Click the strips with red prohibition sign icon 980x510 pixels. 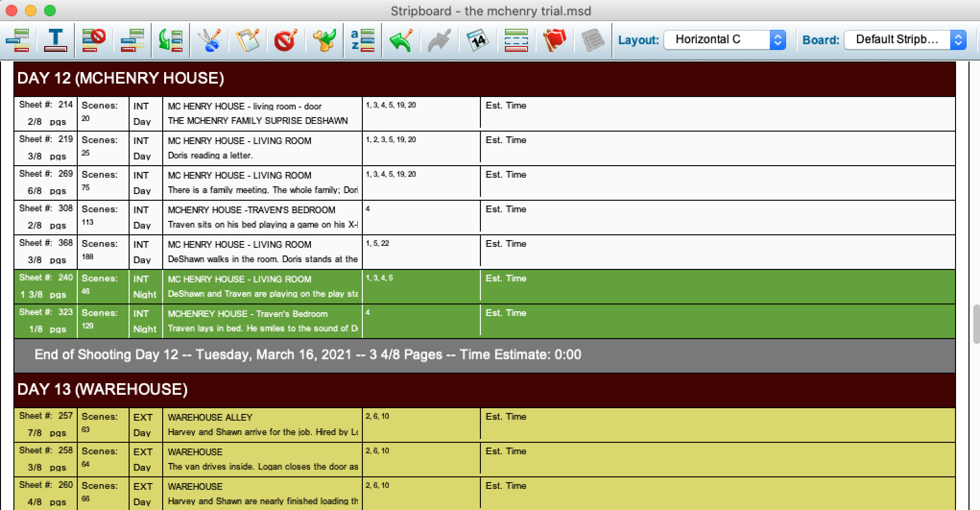[94, 40]
